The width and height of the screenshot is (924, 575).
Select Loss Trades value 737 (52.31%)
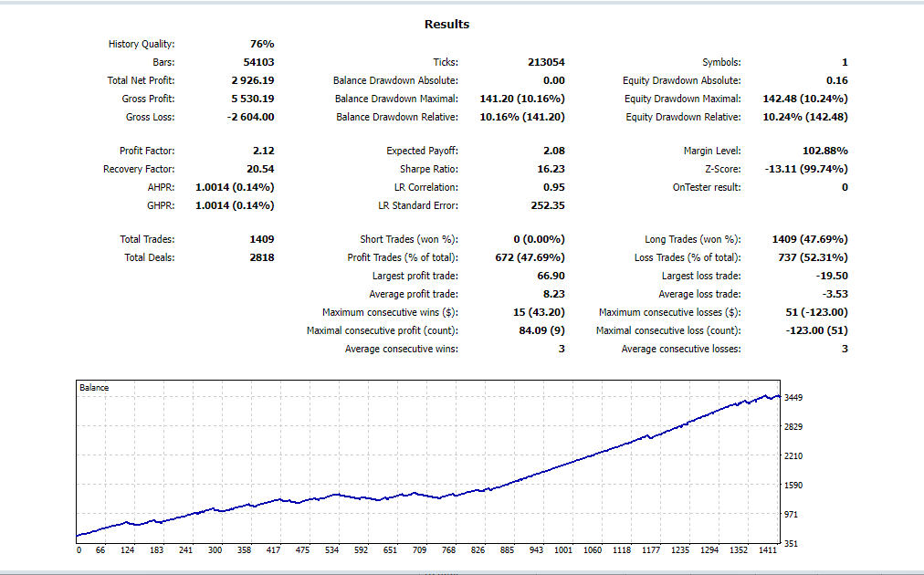click(x=813, y=257)
